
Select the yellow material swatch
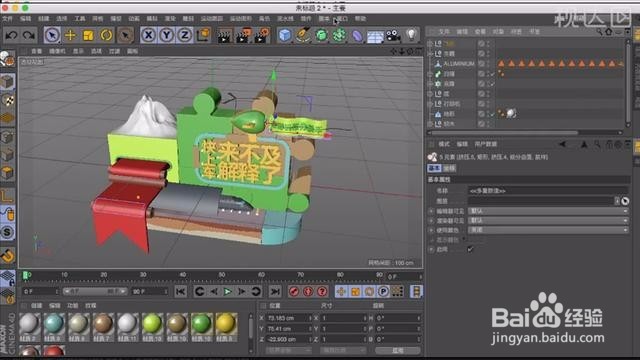pos(226,324)
